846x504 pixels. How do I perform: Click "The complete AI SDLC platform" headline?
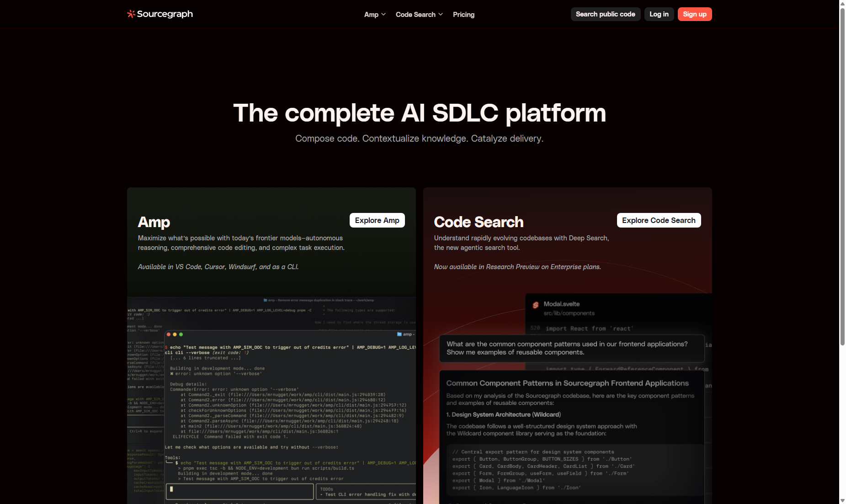coord(420,113)
